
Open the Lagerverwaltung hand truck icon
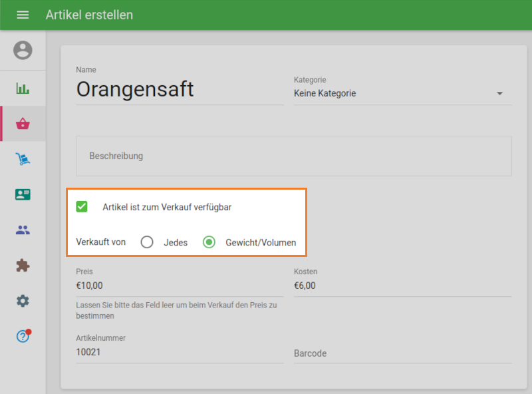click(x=22, y=159)
